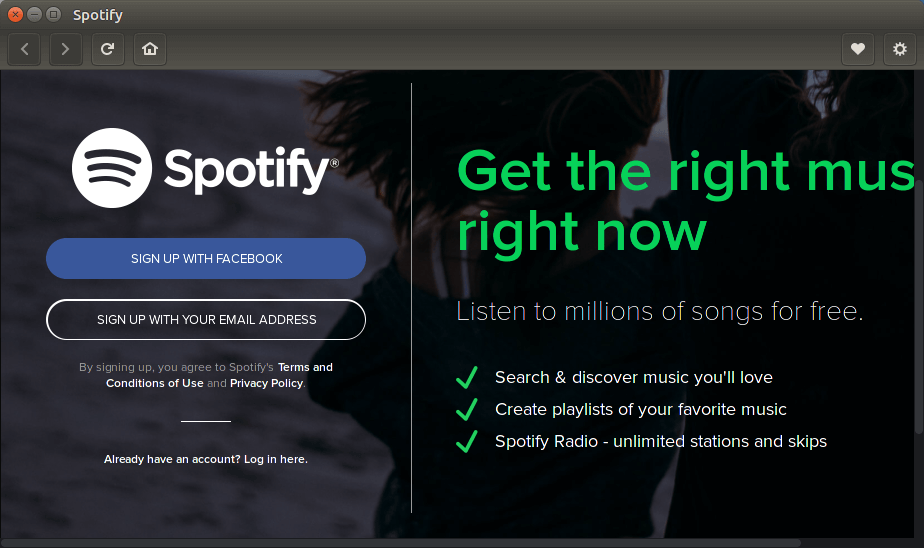
Task: Click the forward navigation arrow
Action: pyautogui.click(x=66, y=48)
